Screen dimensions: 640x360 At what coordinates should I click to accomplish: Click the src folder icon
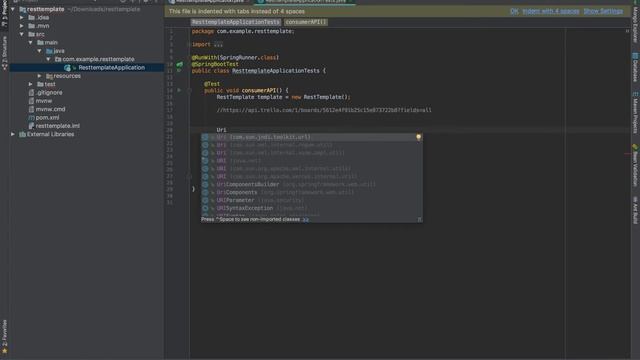tap(31, 34)
